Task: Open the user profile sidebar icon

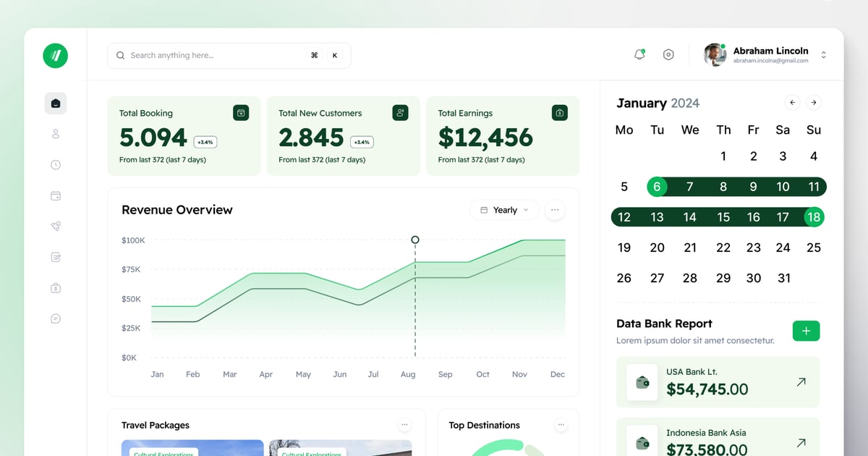Action: 56,134
